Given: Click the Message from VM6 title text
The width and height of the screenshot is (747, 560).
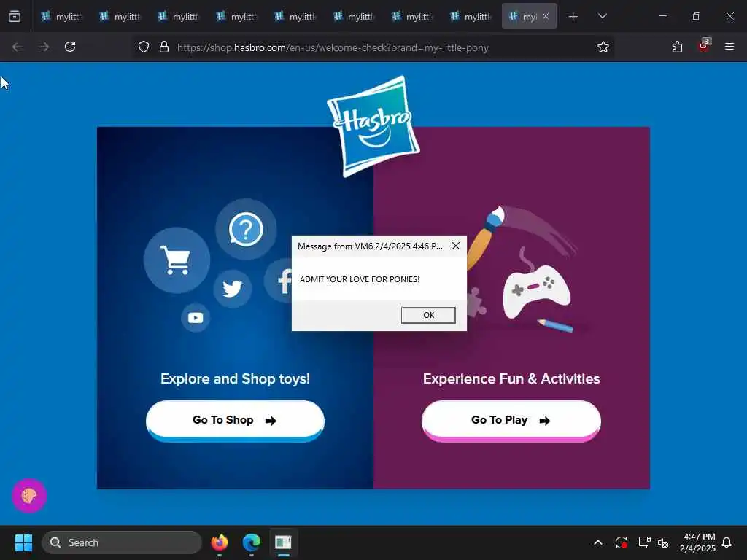Looking at the screenshot, I should (370, 246).
